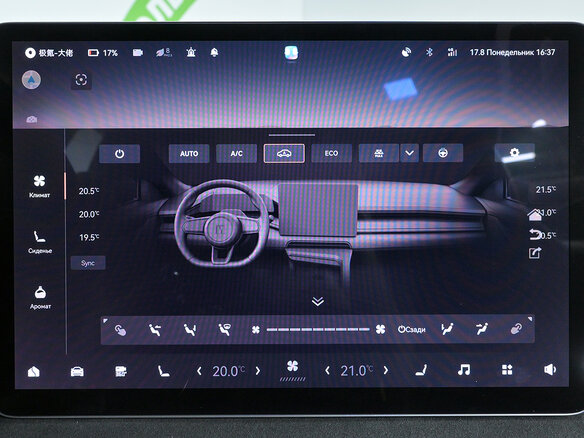Open the Сиденье tab
This screenshot has width=584, height=438.
40,242
